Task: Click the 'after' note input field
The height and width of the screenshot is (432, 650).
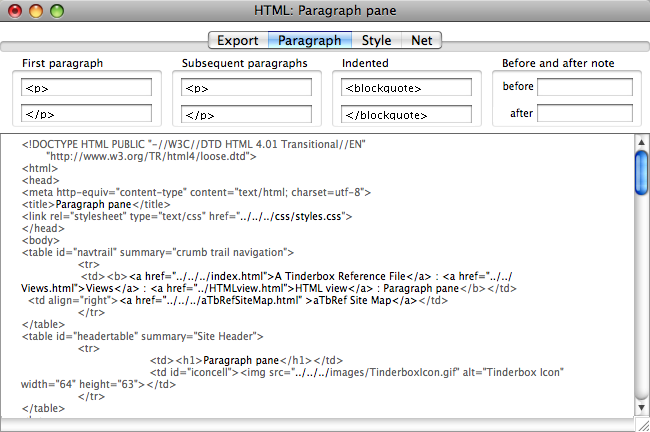Action: pos(585,113)
